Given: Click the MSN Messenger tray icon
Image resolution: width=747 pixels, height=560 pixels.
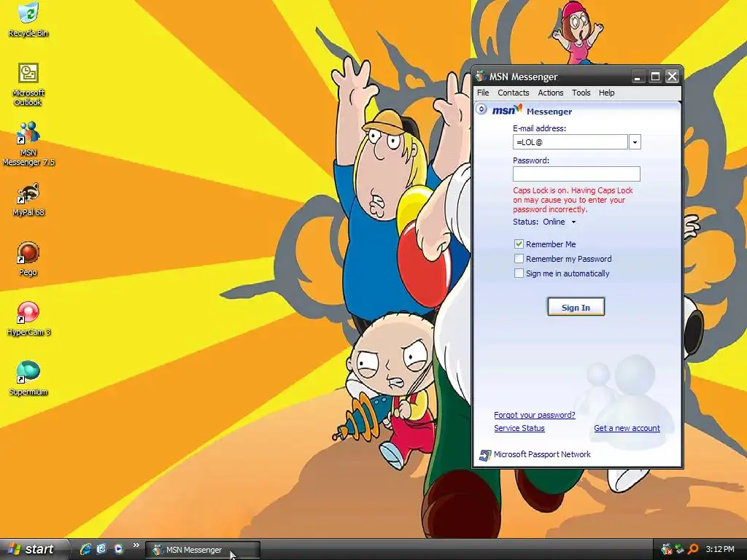Looking at the screenshot, I should point(667,550).
